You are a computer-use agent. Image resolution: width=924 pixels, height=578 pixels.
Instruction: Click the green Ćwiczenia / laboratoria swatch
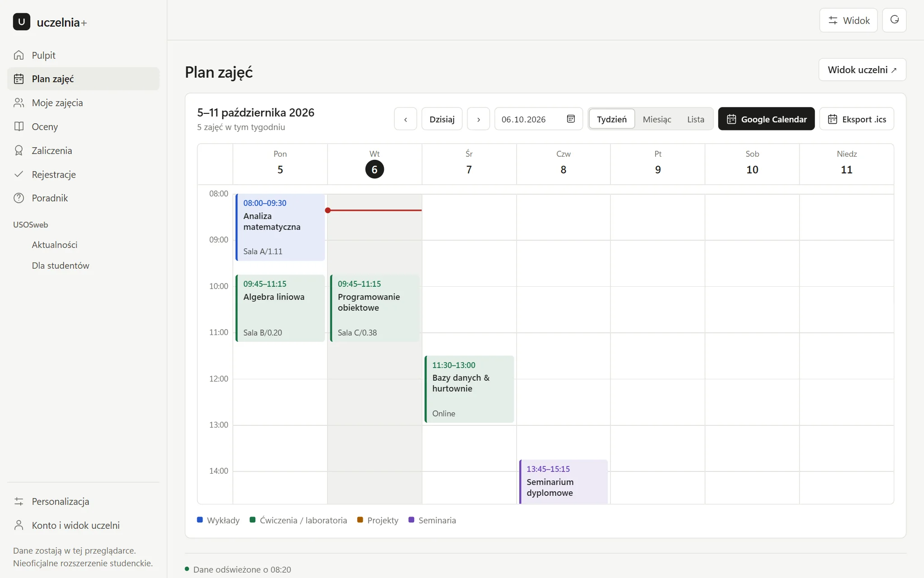pyautogui.click(x=253, y=520)
